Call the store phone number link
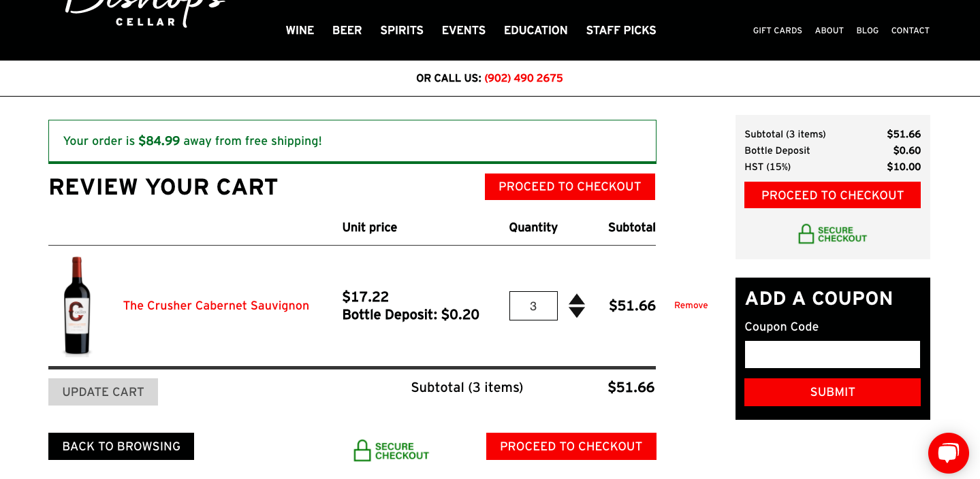 coord(523,78)
